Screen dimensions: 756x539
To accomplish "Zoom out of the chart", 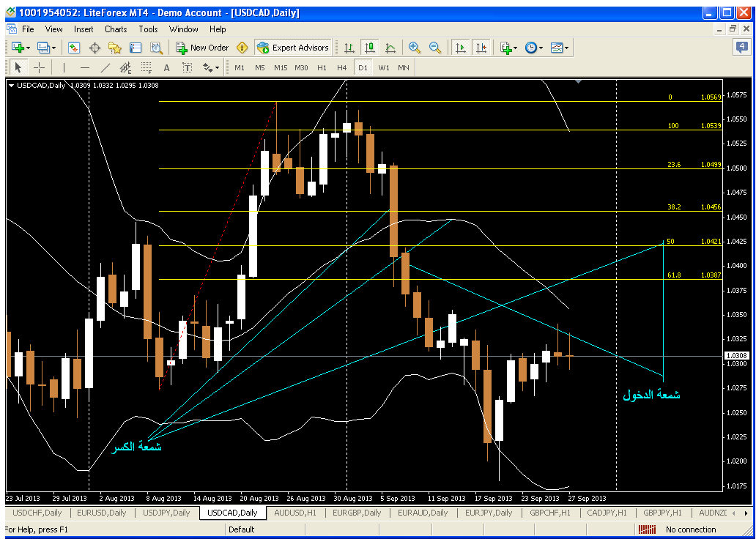I will pyautogui.click(x=435, y=48).
